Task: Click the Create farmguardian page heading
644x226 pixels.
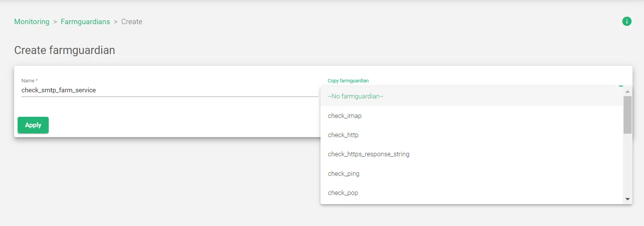Action: (64, 50)
